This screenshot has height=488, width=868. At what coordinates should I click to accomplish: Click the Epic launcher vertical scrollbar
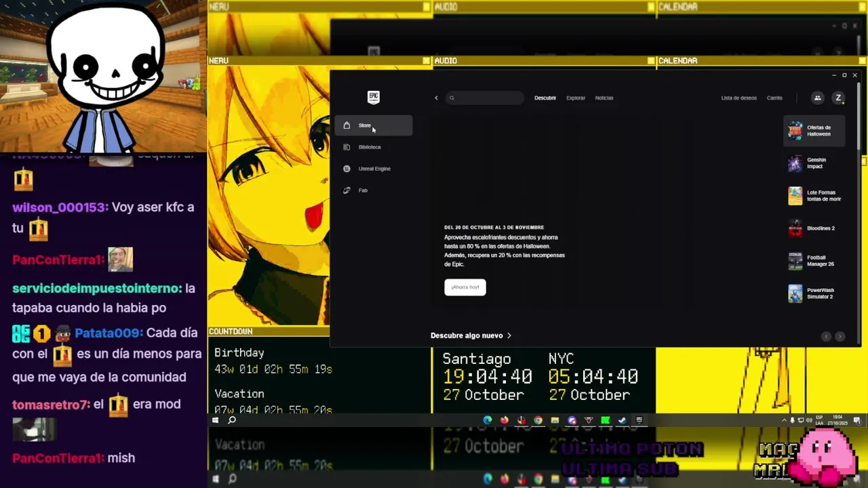858,115
